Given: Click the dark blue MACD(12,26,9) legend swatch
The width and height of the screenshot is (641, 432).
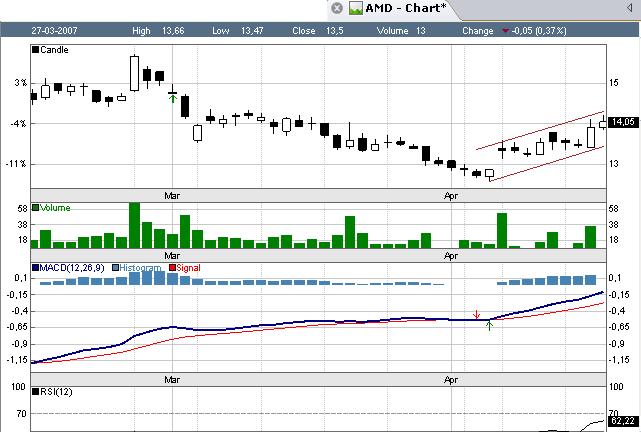Looking at the screenshot, I should [x=36, y=268].
